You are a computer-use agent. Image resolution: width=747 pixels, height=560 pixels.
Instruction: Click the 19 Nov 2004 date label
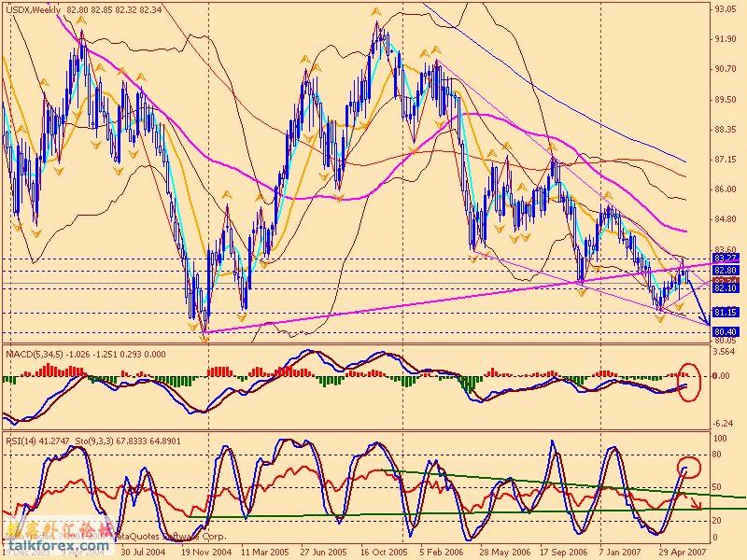(x=206, y=552)
